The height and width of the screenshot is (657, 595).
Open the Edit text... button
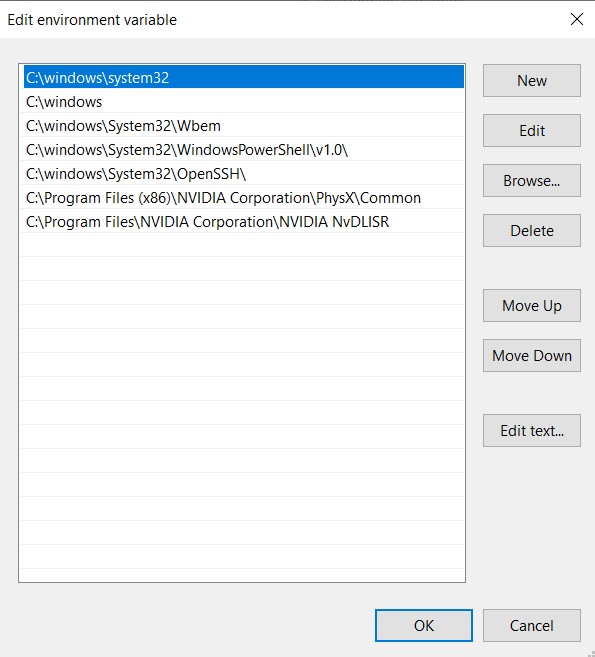coord(532,431)
